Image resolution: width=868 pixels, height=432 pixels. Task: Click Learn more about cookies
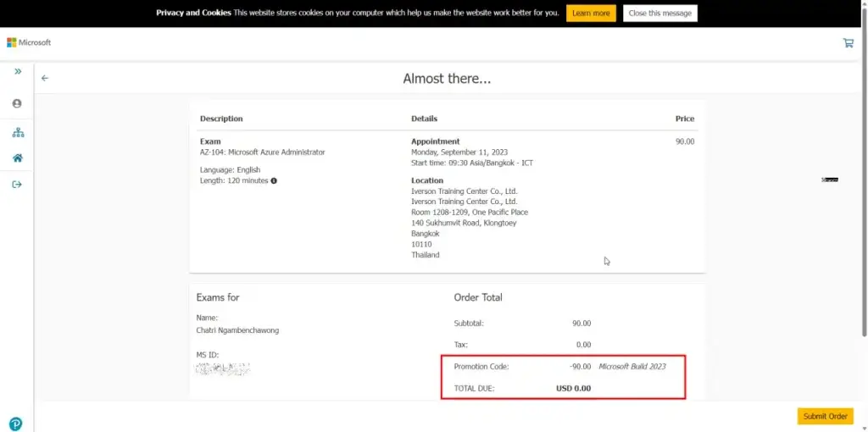coord(591,14)
